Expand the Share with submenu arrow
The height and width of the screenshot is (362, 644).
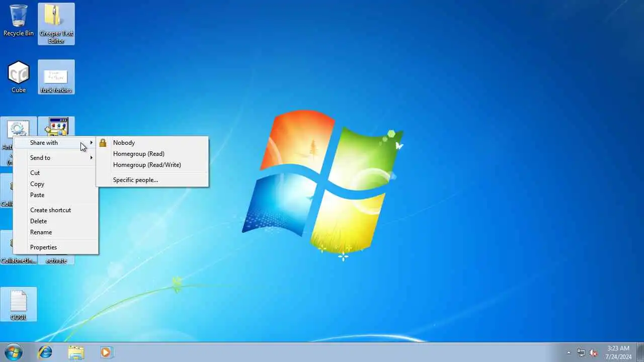92,143
